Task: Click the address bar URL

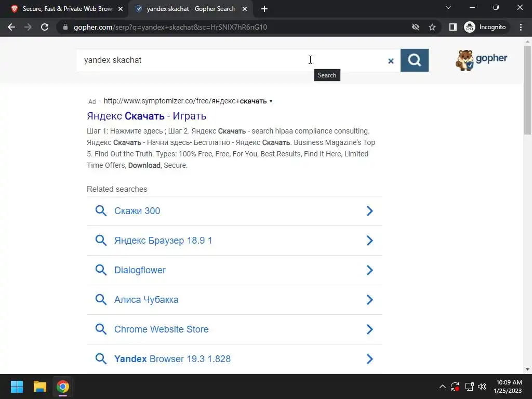Action: [170, 27]
